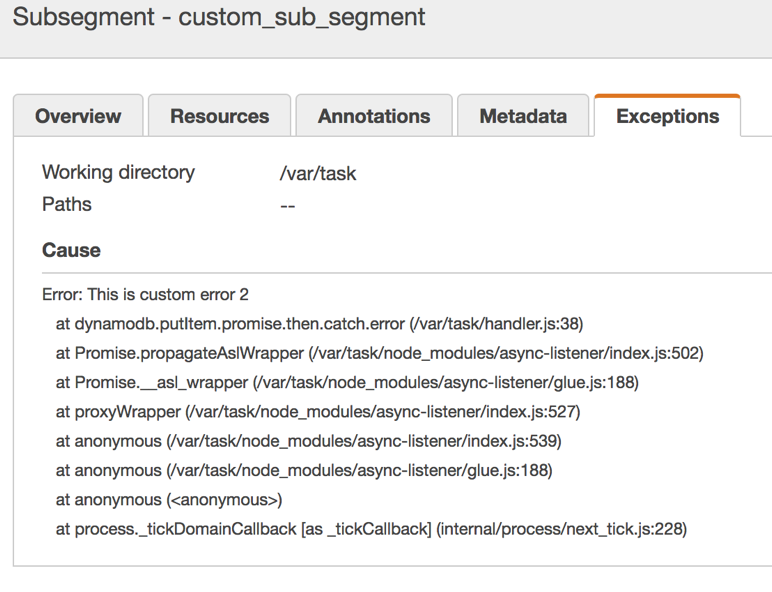772x592 pixels.
Task: Click the Subsegment custom_sub_segment title
Action: pyautogui.click(x=219, y=18)
